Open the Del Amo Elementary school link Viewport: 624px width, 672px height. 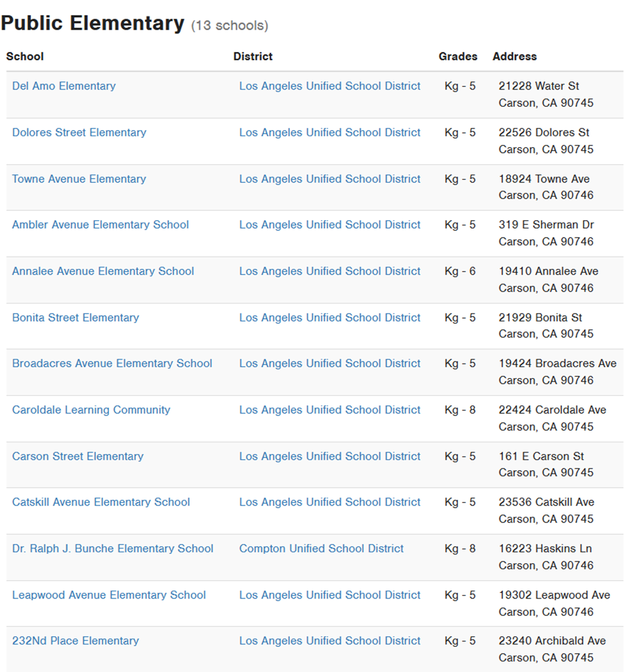pos(64,86)
